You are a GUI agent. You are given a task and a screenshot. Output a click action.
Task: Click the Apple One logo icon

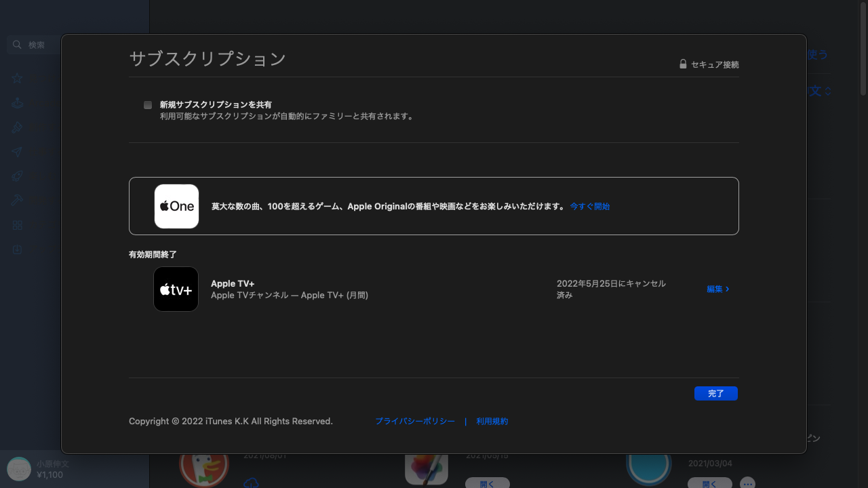pyautogui.click(x=176, y=206)
